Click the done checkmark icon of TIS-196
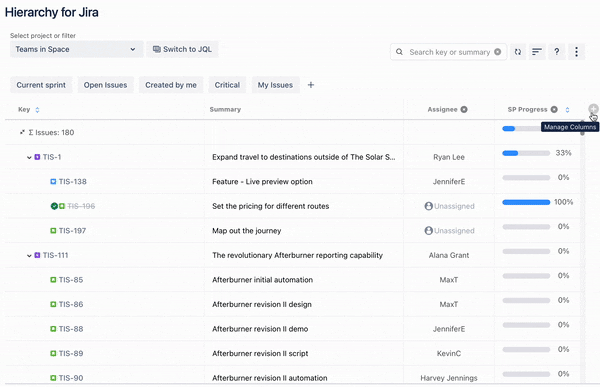This screenshot has width=600, height=387. point(54,206)
